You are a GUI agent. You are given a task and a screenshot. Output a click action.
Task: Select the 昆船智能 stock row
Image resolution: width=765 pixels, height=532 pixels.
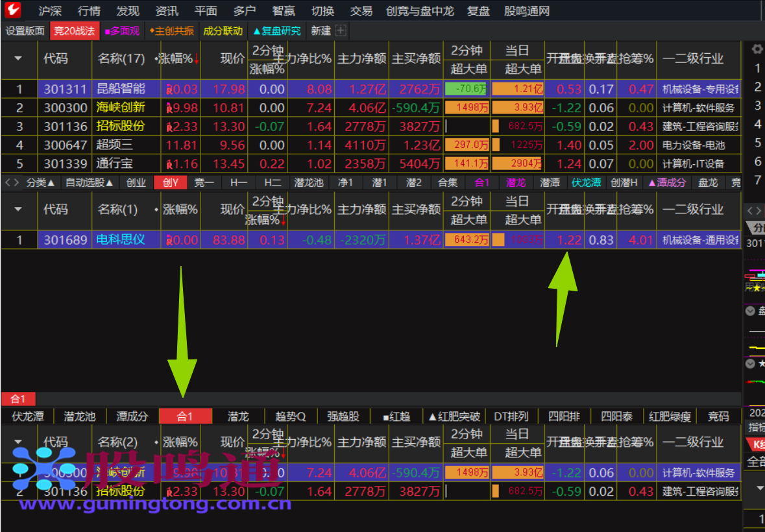click(370, 90)
